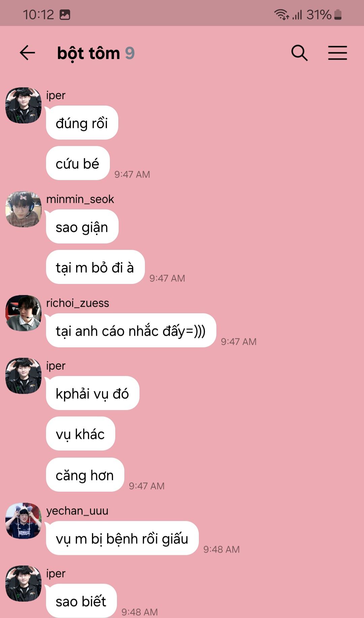The width and height of the screenshot is (364, 618).
Task: Go back using the left arrow
Action: [x=27, y=53]
